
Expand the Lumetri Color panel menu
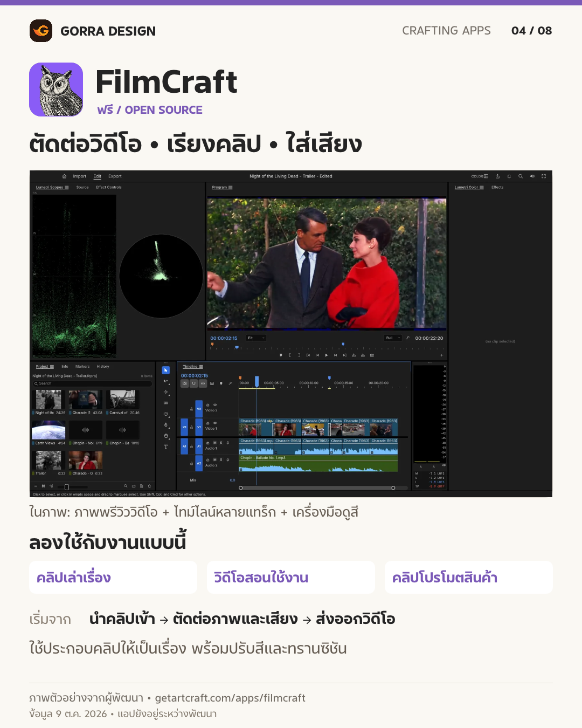pyautogui.click(x=481, y=187)
